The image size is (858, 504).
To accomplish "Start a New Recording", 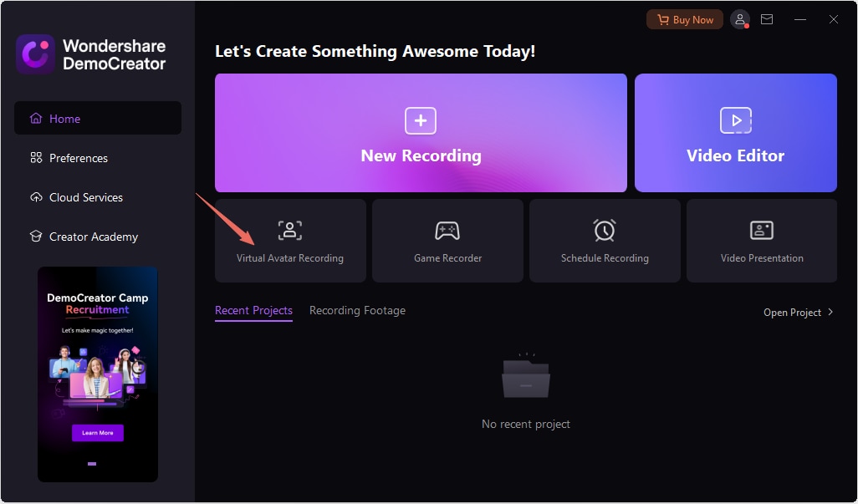I will (x=421, y=133).
